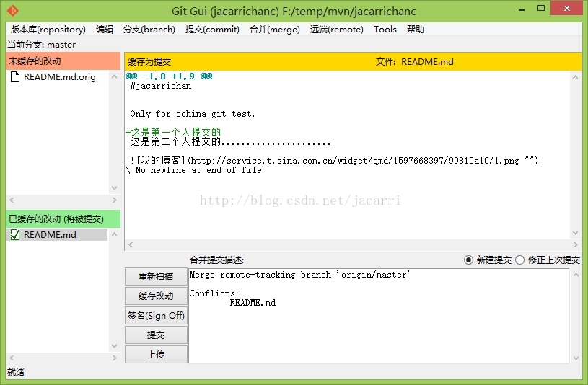Click right arrow of staged list horizontal scrollbar
The width and height of the screenshot is (588, 385).
[115, 358]
